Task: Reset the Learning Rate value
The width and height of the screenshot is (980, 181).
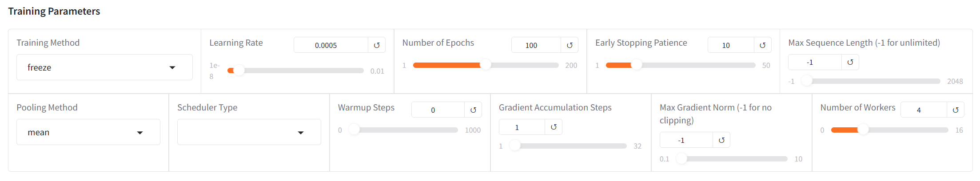Action: tap(377, 45)
